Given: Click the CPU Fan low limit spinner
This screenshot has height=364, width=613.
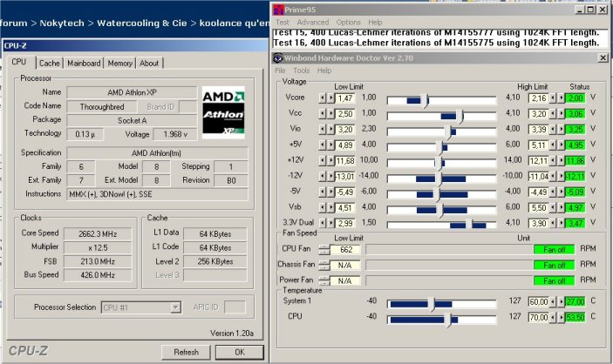Looking at the screenshot, I should click(324, 250).
